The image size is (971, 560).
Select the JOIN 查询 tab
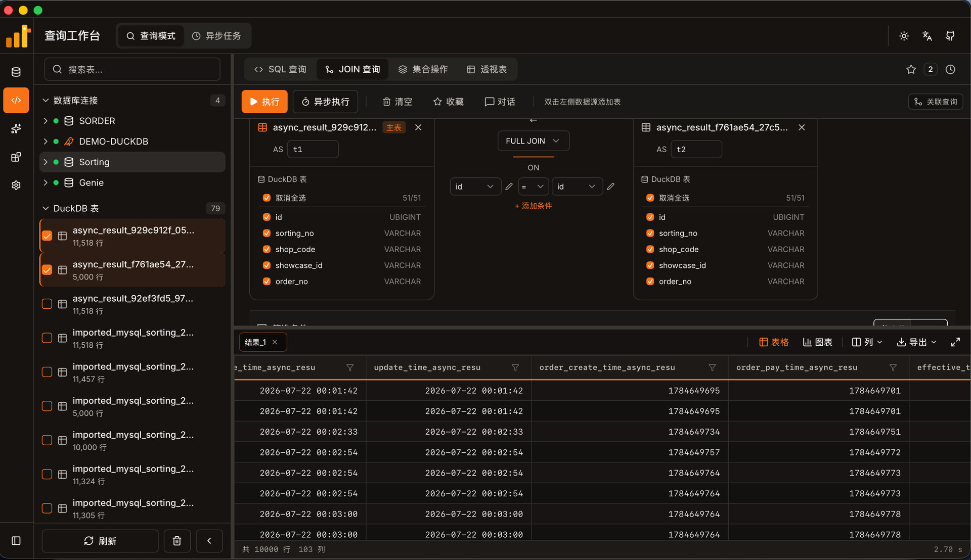[x=352, y=69]
